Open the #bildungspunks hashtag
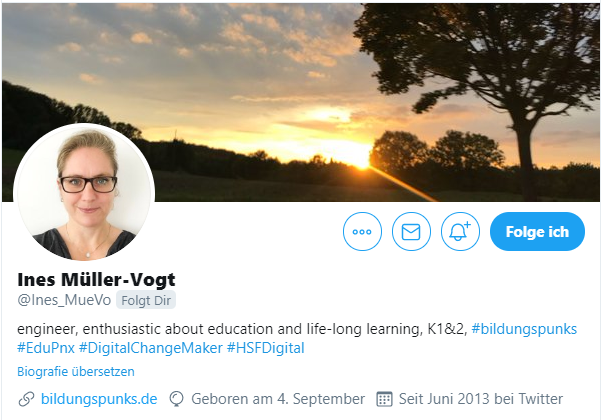Screen dimensions: 604x420 (524, 329)
